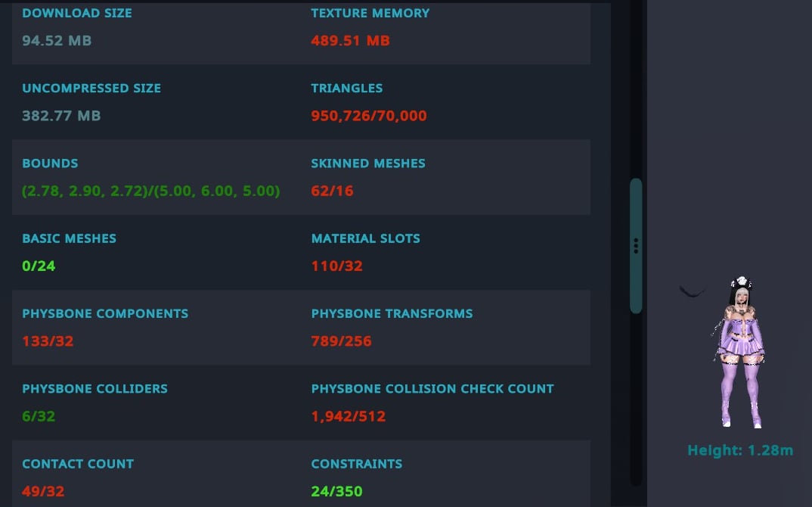Click the 489.51 MB value

[350, 40]
